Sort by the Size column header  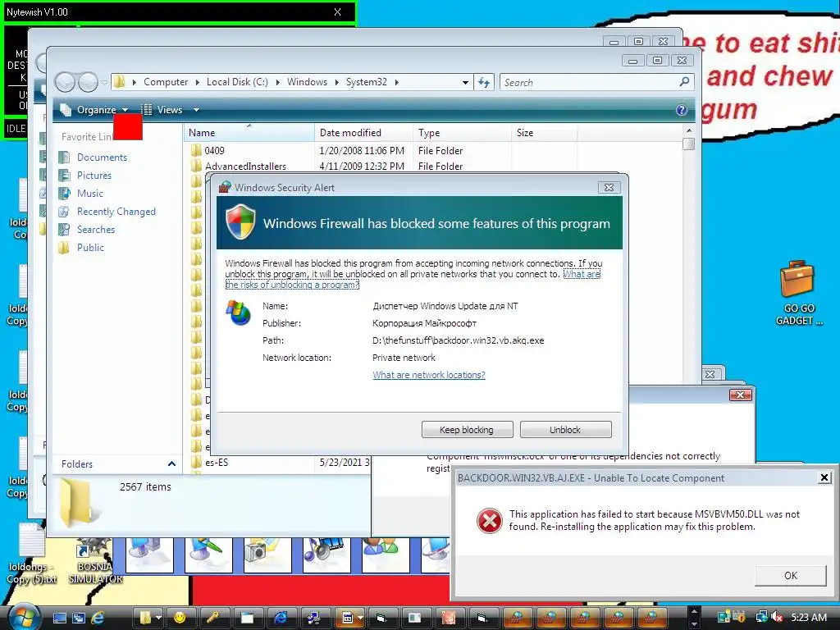pos(545,132)
